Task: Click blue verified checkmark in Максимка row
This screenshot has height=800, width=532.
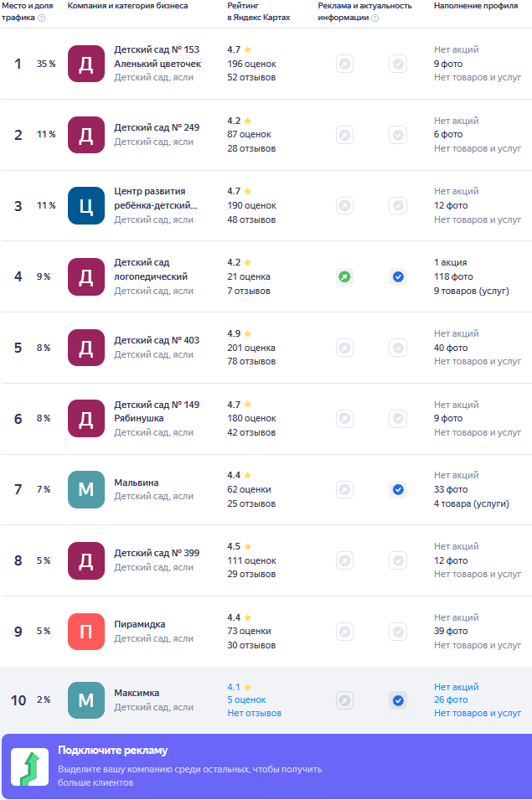Action: 398,700
